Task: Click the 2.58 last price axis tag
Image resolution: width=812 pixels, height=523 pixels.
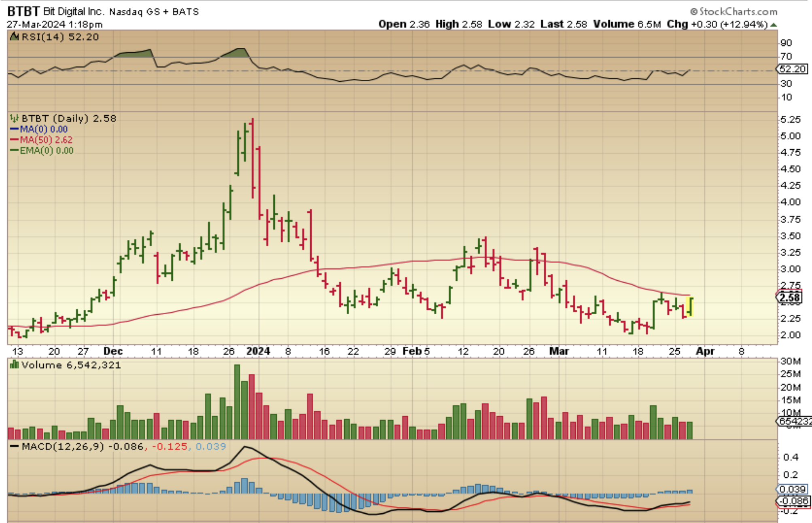Action: [789, 298]
